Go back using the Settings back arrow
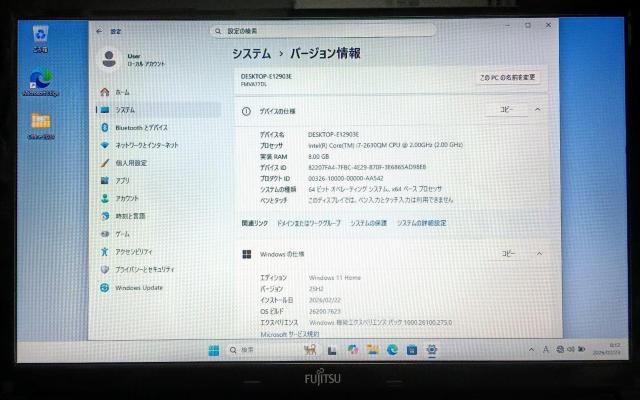The height and width of the screenshot is (400, 640). coord(99,31)
